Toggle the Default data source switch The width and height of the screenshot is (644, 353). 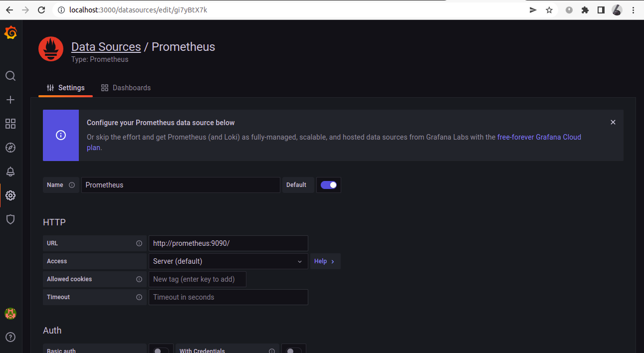click(329, 185)
